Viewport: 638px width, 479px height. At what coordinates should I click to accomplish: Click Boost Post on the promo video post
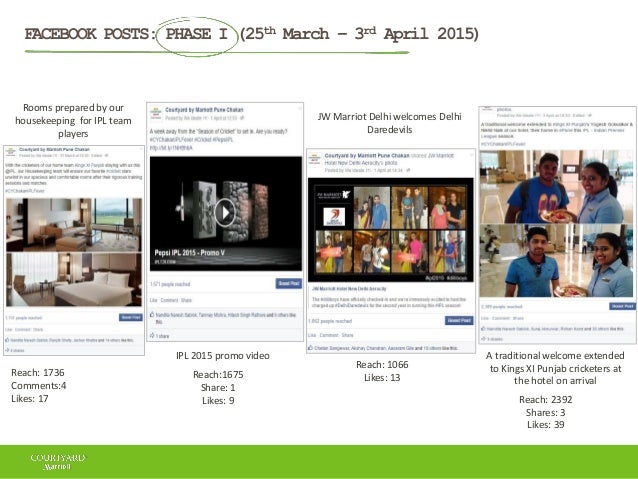click(289, 283)
